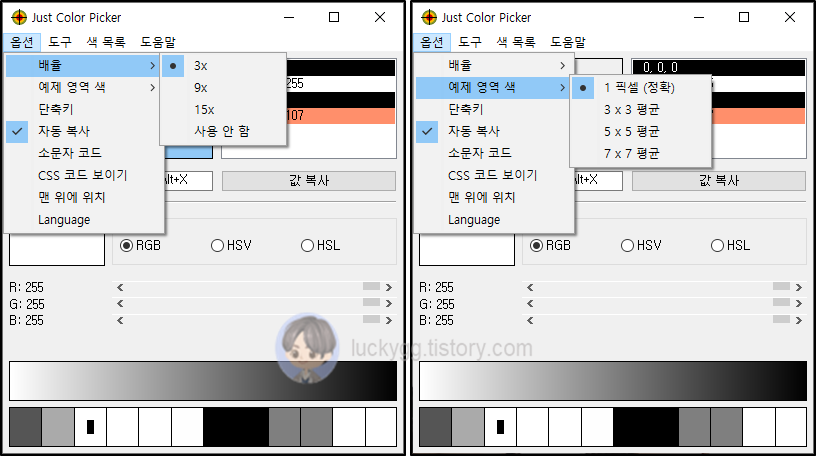The image size is (816, 456).
Task: Click light gray swatch in left window
Action: (x=58, y=427)
